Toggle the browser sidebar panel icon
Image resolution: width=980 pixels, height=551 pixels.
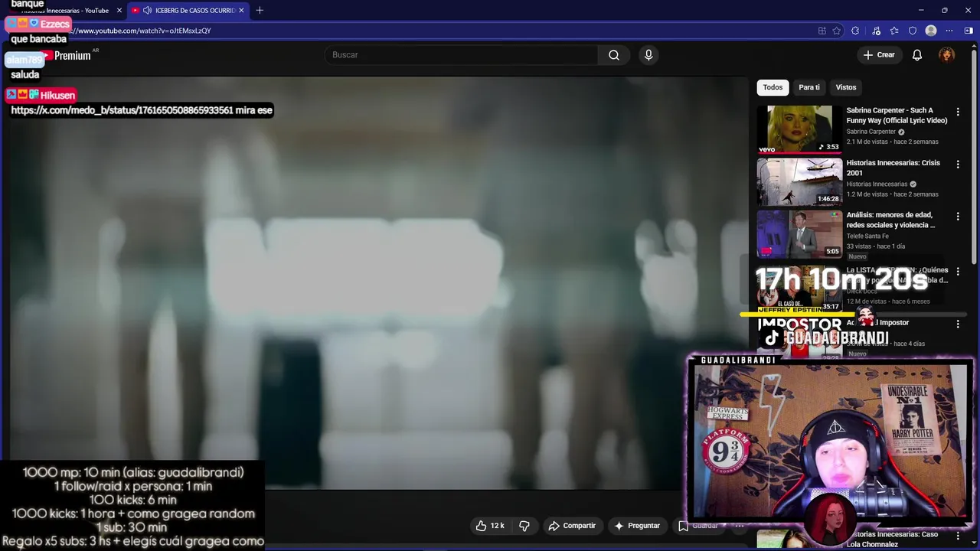[969, 31]
